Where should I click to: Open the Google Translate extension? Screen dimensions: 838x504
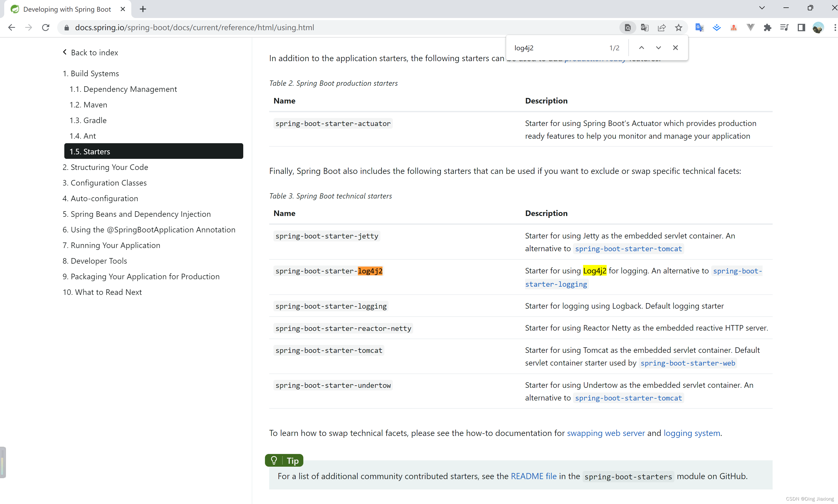[x=699, y=28]
